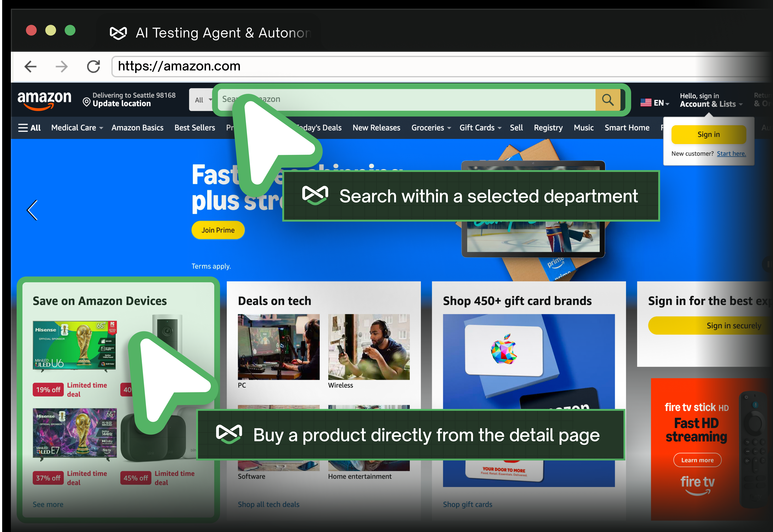Reload the page with the refresh icon
The height and width of the screenshot is (532, 773).
(94, 66)
